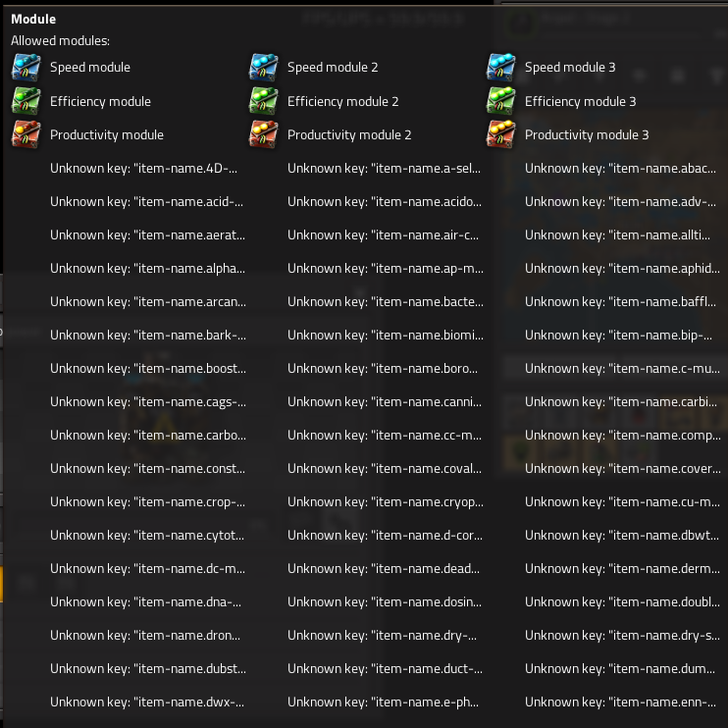Pick the "item-name.cryop" list entry
Image resolution: width=728 pixels, height=728 pixels.
[385, 502]
